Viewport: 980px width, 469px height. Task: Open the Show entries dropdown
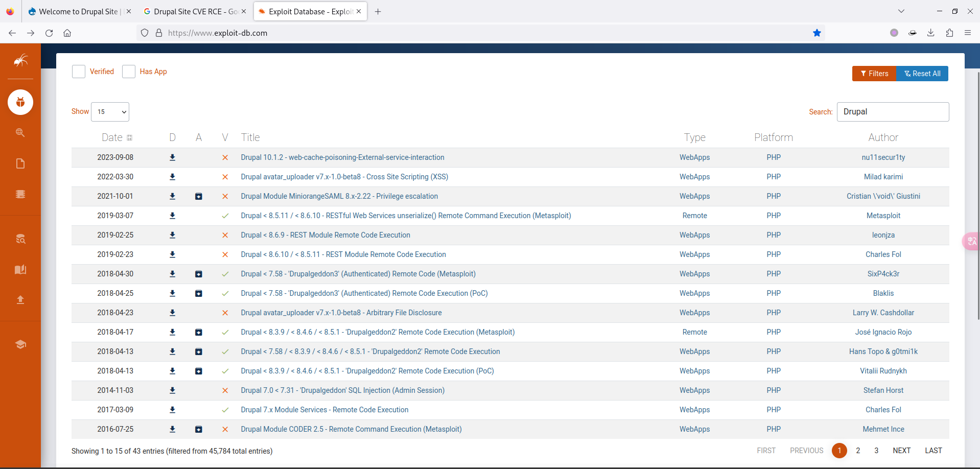110,112
